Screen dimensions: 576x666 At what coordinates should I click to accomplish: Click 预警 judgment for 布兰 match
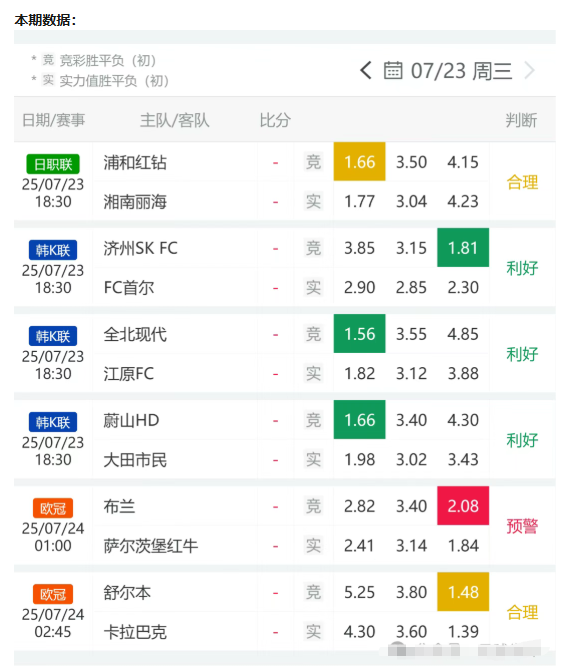point(522,526)
